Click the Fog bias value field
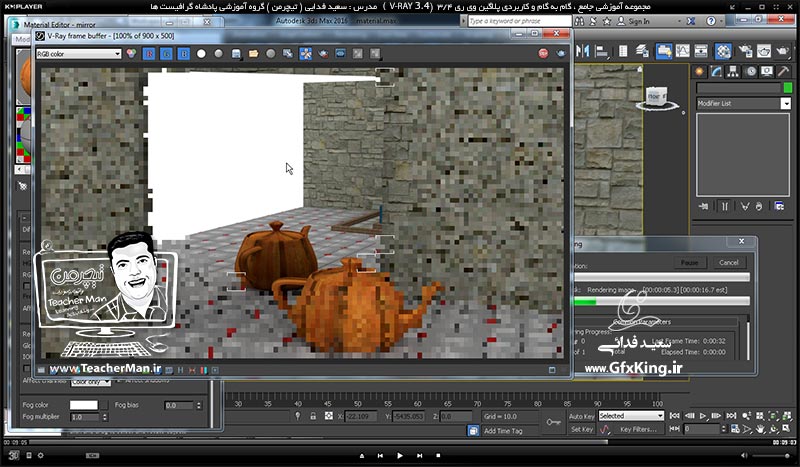The height and width of the screenshot is (467, 800). tap(180, 405)
